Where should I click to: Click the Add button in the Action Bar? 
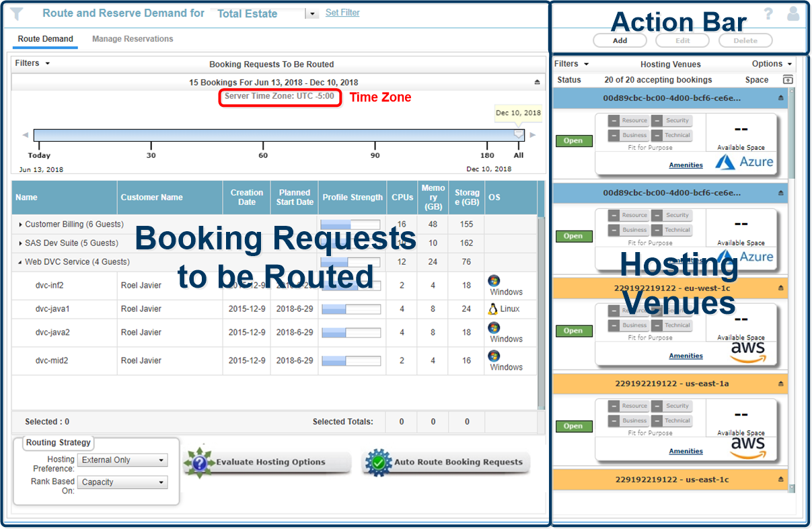pos(620,40)
